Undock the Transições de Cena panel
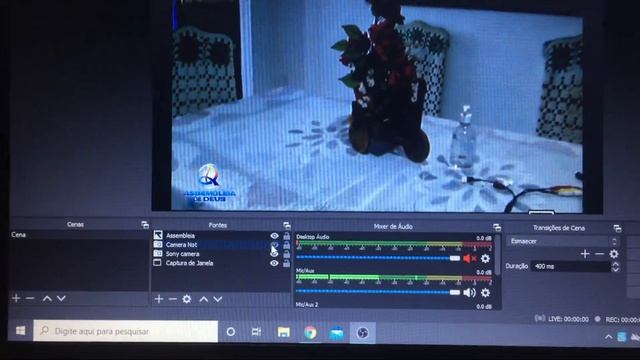This screenshot has height=360, width=640. tap(617, 228)
